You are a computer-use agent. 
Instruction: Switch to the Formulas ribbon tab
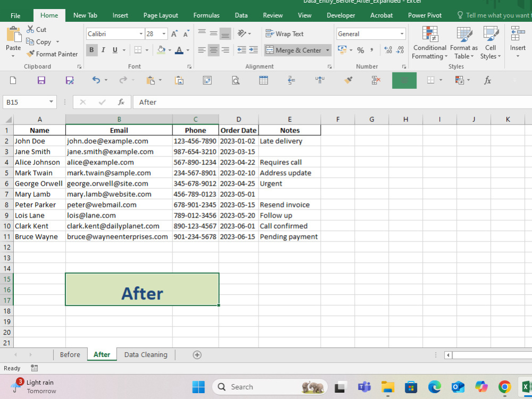(x=206, y=15)
